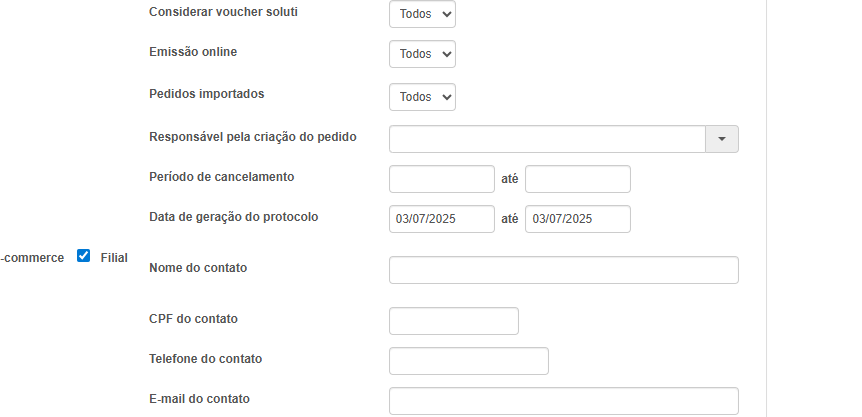This screenshot has height=417, width=862.
Task: Open the Pedidos importados dropdown
Action: pyautogui.click(x=422, y=97)
